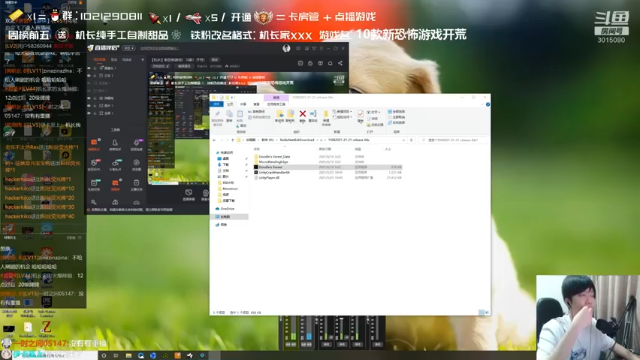Screen dimensions: 640x360
Task: Toggle the first source's eye visibility in streaming app
Action: (89, 68)
